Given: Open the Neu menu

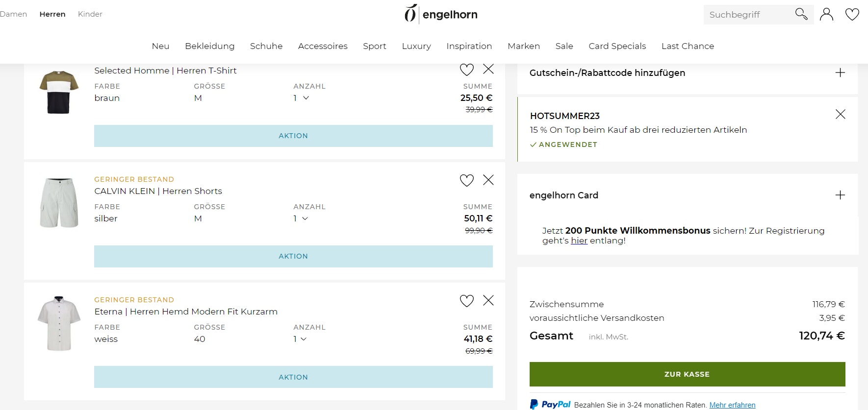Looking at the screenshot, I should point(160,46).
